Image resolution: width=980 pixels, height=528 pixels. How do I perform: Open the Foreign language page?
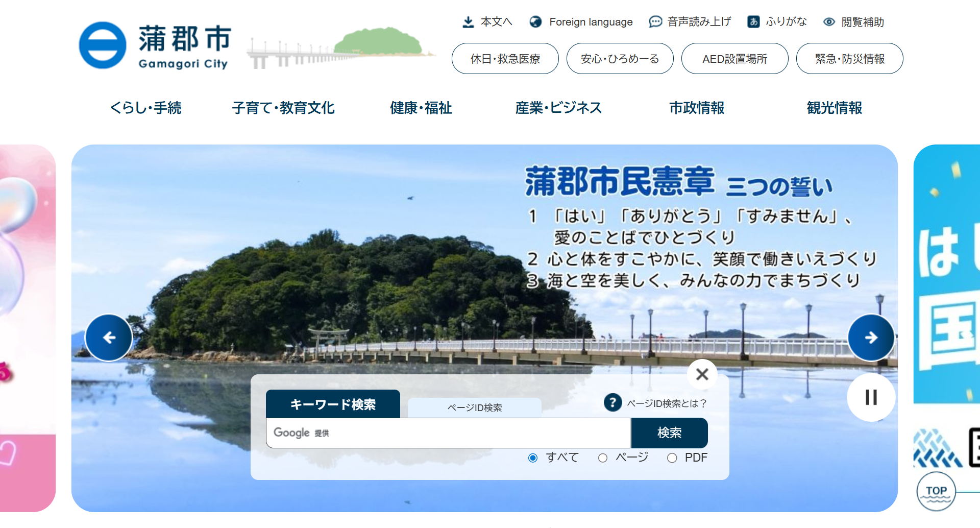point(591,22)
